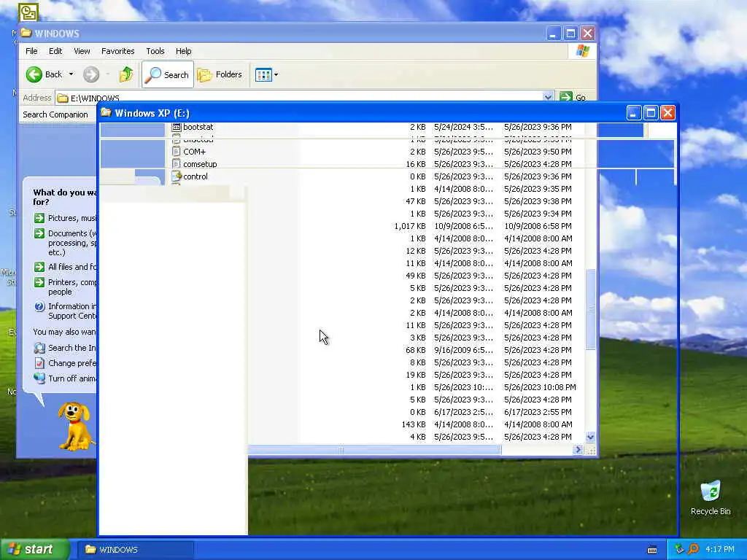Click the vertical scrollbar down arrow
This screenshot has height=560, width=747.
click(x=591, y=437)
